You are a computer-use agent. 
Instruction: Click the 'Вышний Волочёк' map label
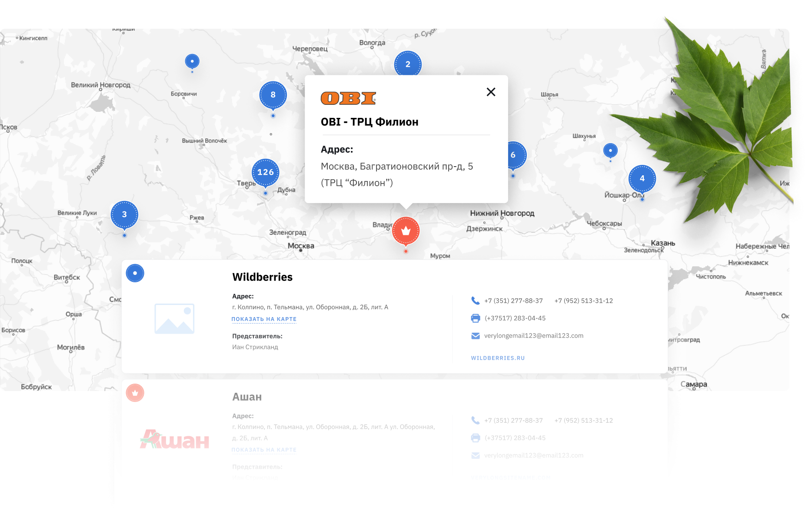[x=204, y=140]
